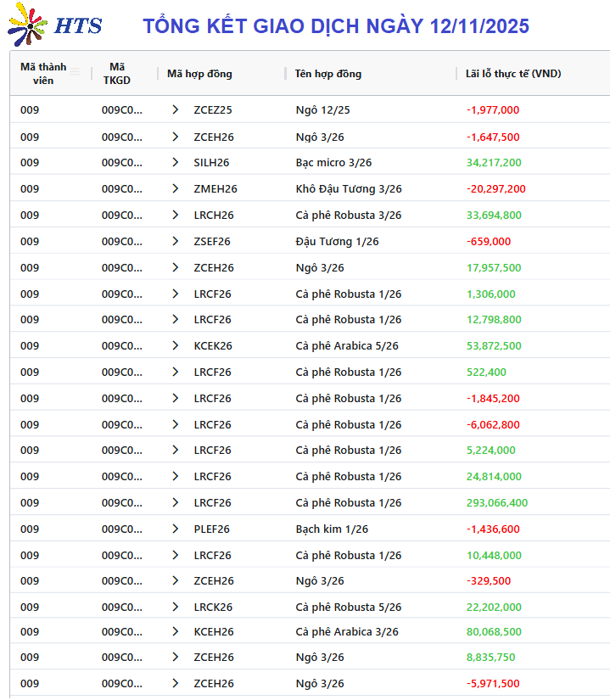
Task: Click the -20,297,200 loss value
Action: pyautogui.click(x=495, y=188)
